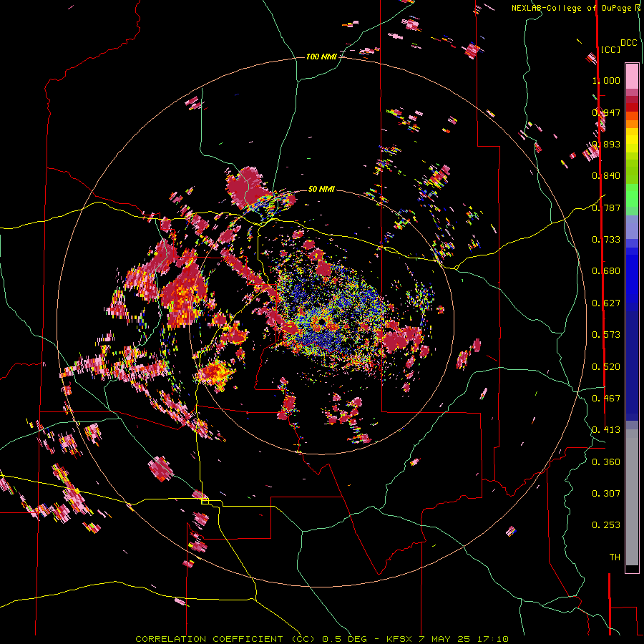The height and width of the screenshot is (644, 644).
Task: Click the DCC label above color scale
Action: point(629,43)
